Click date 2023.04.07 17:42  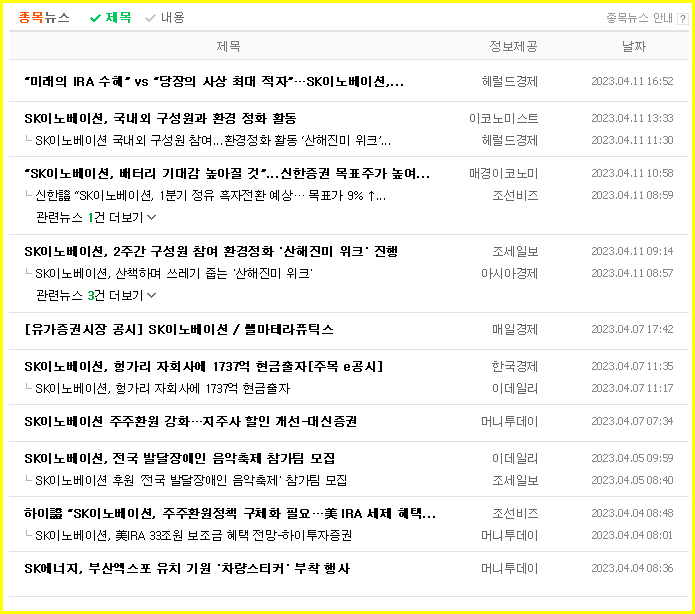(x=632, y=329)
